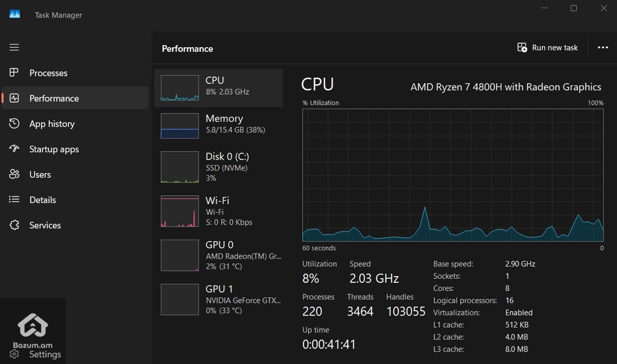Viewport: 617px width, 364px height.
Task: Click the Run new task button
Action: click(x=547, y=47)
